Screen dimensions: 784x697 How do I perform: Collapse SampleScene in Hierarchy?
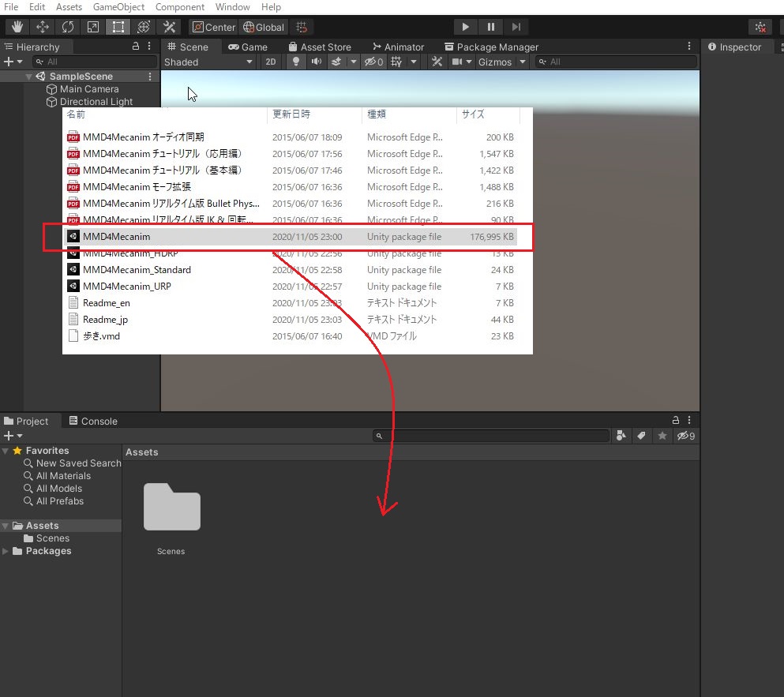[28, 77]
